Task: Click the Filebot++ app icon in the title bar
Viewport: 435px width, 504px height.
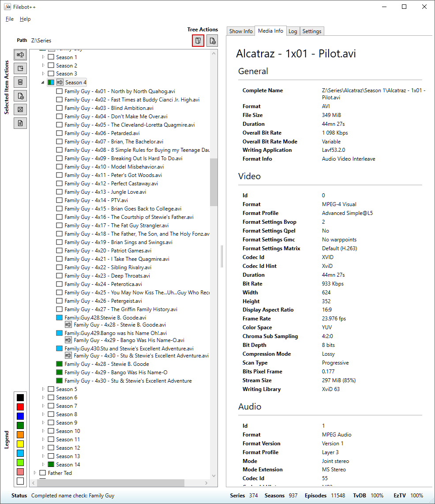Action: pyautogui.click(x=7, y=7)
